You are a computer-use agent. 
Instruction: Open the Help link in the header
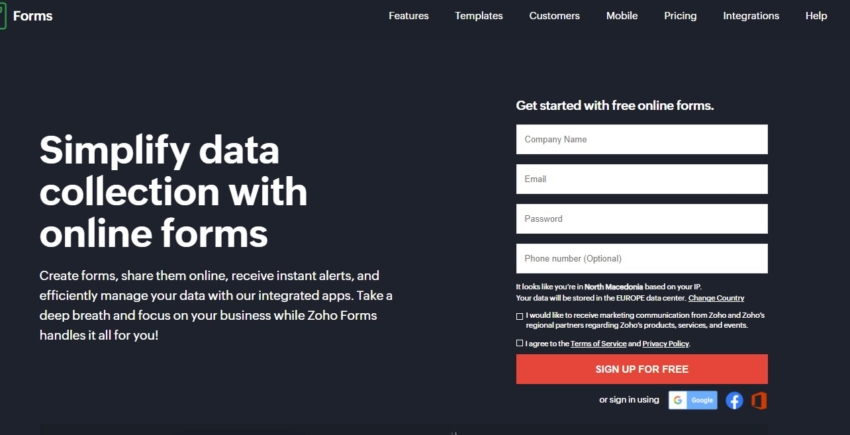click(x=816, y=16)
